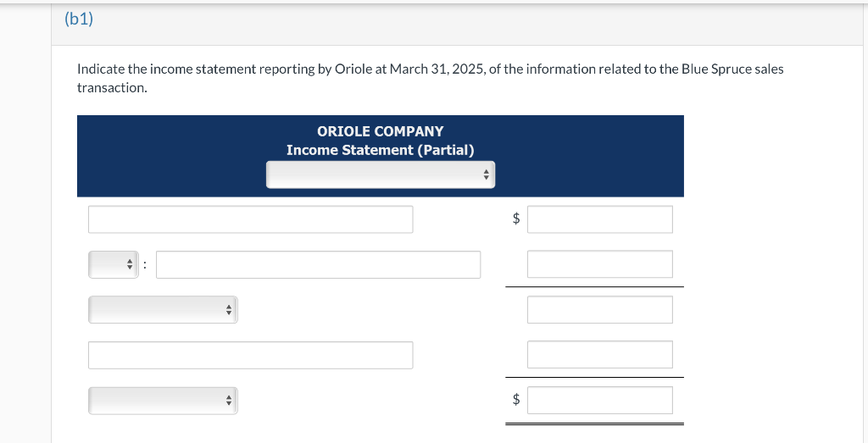Click the final total dollar amount field
868x443 pixels.
599,401
